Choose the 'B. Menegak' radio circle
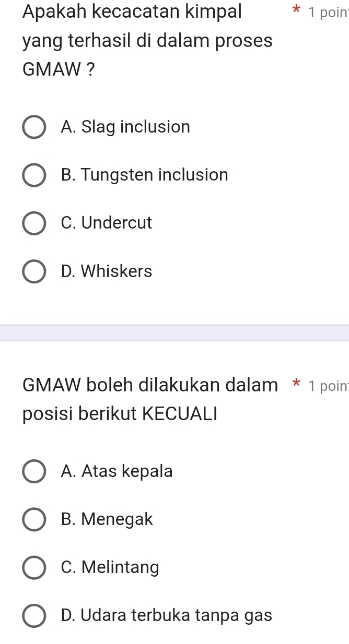The width and height of the screenshot is (349, 644). tap(34, 520)
